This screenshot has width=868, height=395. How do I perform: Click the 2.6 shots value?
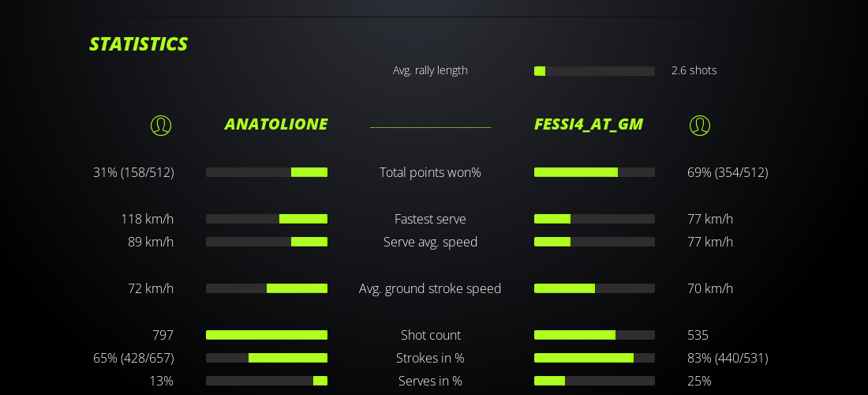tap(694, 70)
